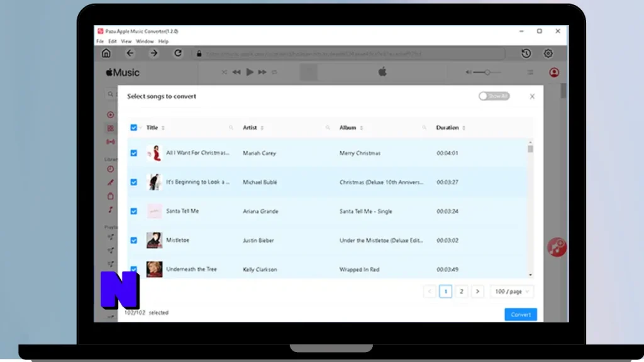Screen dimensions: 644x362
Task: Click the Convert button
Action: (x=521, y=314)
